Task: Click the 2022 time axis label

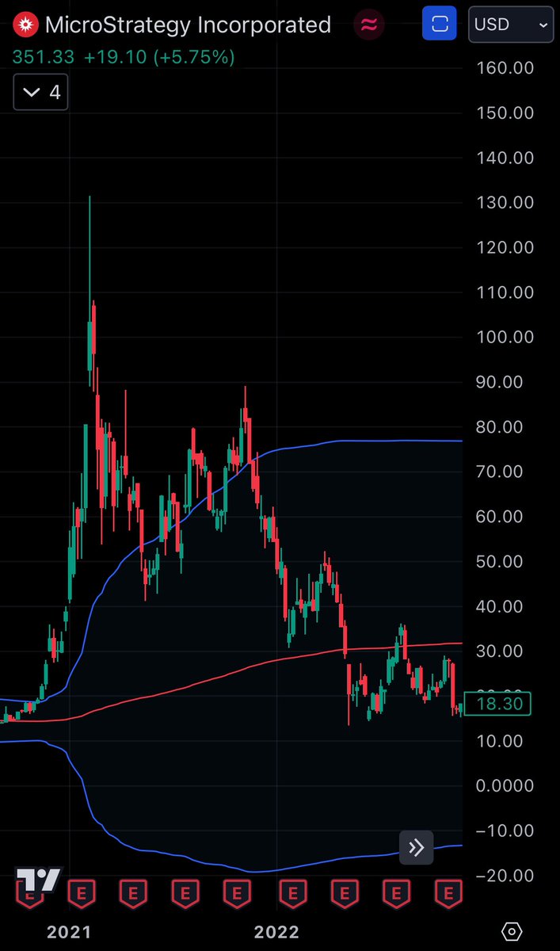Action: [276, 932]
